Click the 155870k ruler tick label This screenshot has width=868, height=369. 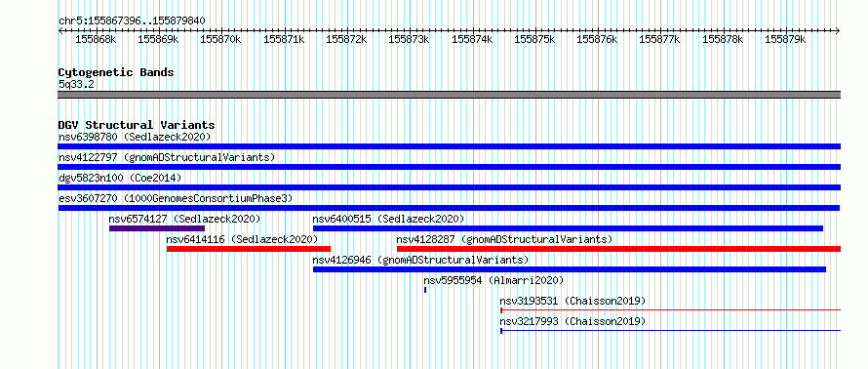(x=220, y=39)
